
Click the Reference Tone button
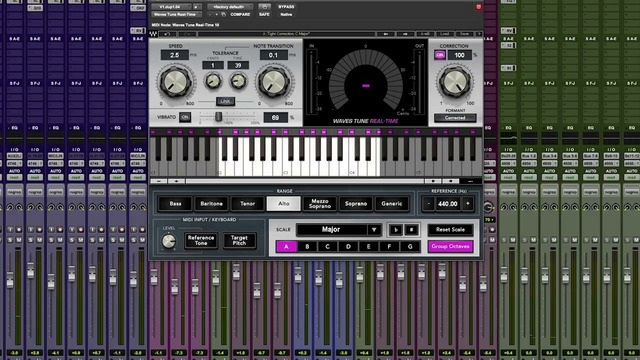tap(201, 240)
